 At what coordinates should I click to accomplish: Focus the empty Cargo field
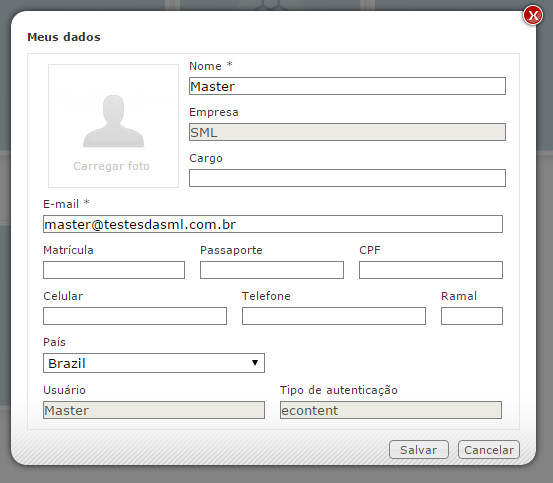click(x=347, y=178)
